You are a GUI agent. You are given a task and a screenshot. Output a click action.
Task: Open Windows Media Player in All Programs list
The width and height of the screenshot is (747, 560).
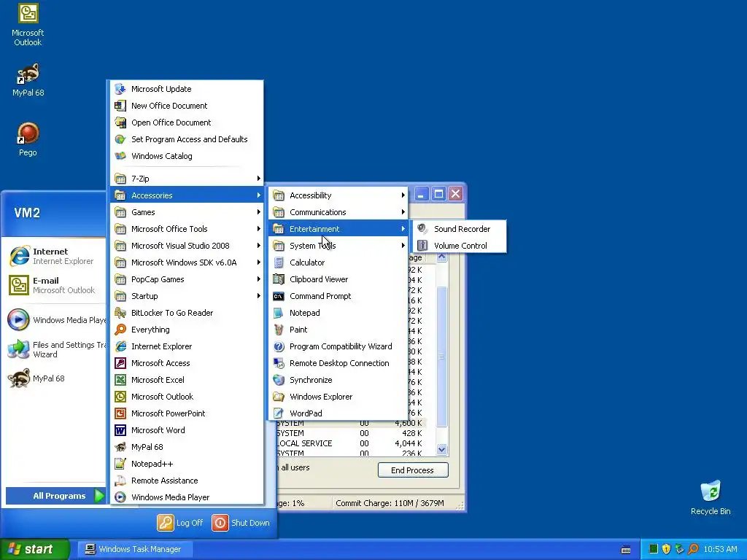pos(187,497)
